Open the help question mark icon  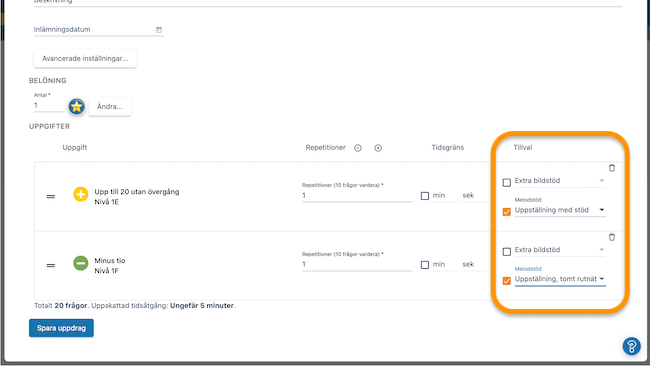click(631, 346)
